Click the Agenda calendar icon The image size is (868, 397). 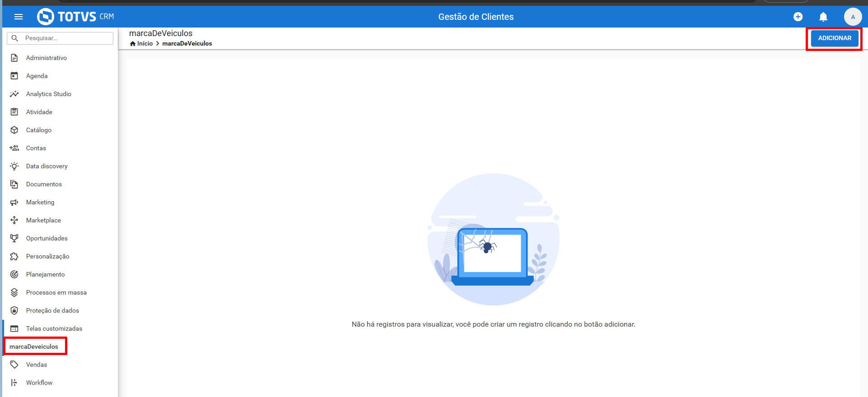[x=14, y=76]
